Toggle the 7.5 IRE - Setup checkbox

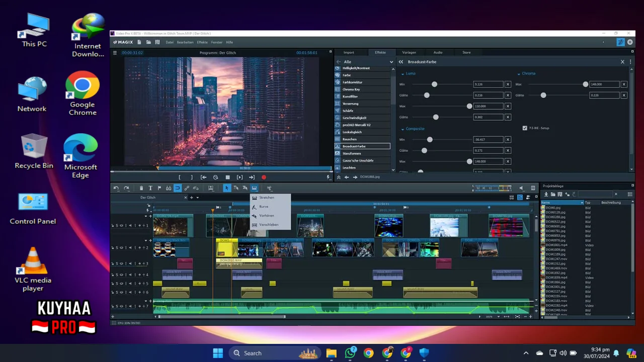click(x=525, y=128)
